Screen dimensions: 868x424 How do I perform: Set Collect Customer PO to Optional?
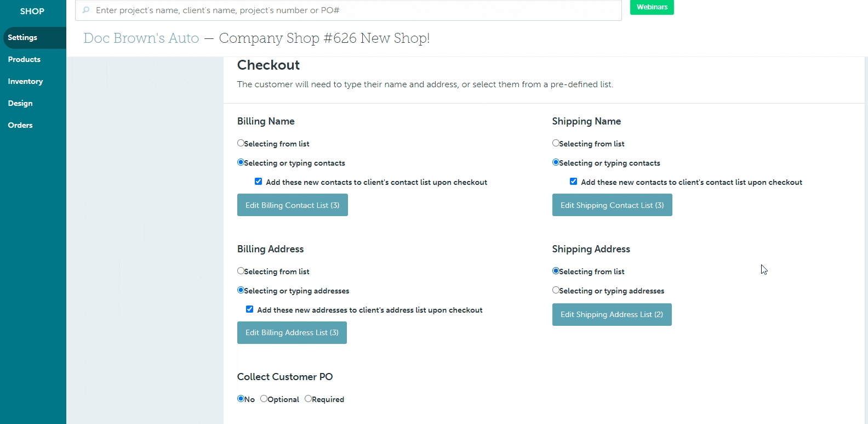[x=264, y=399]
